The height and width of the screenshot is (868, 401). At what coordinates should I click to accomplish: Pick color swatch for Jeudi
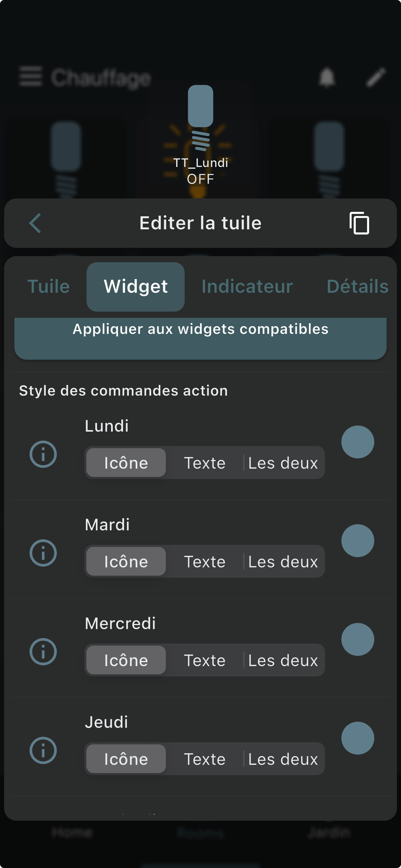point(357,738)
